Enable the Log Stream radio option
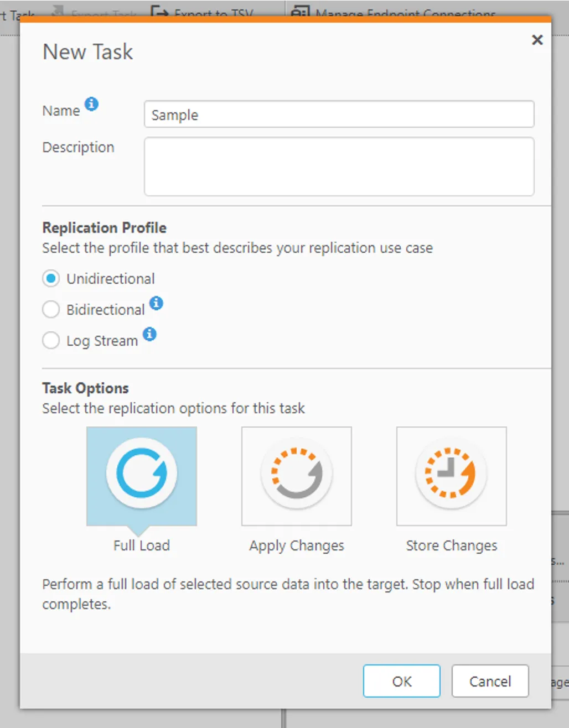Screen dimensions: 569x728 click(x=51, y=341)
